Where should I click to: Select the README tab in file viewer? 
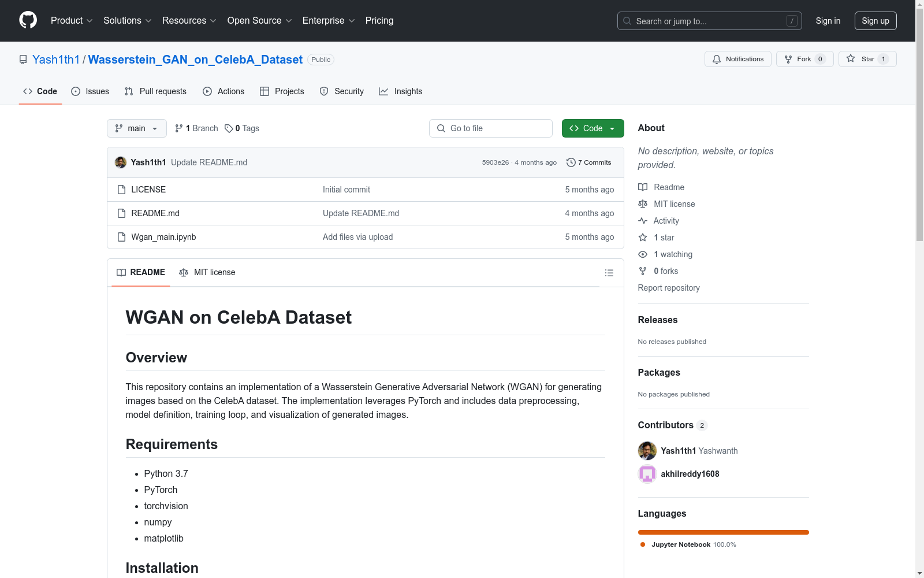coord(141,272)
